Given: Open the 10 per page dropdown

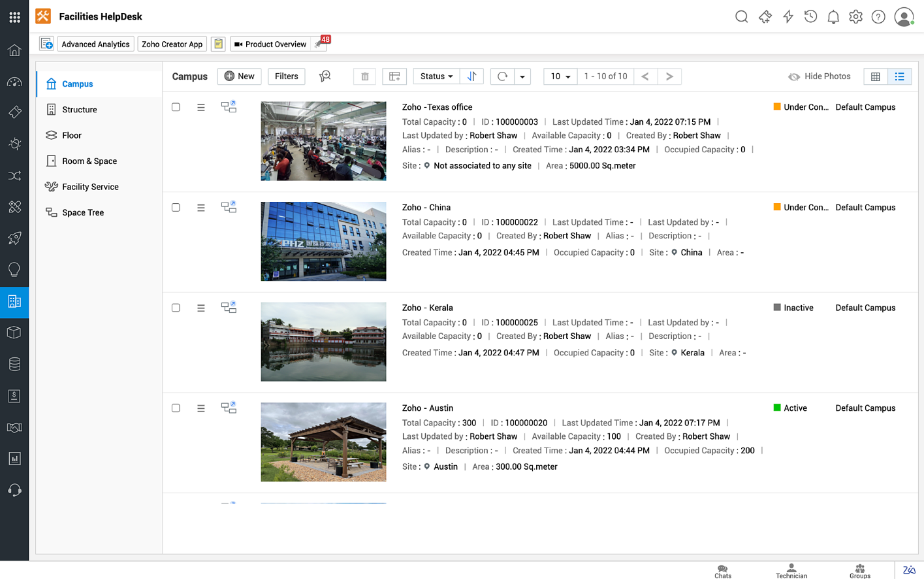Looking at the screenshot, I should 560,76.
